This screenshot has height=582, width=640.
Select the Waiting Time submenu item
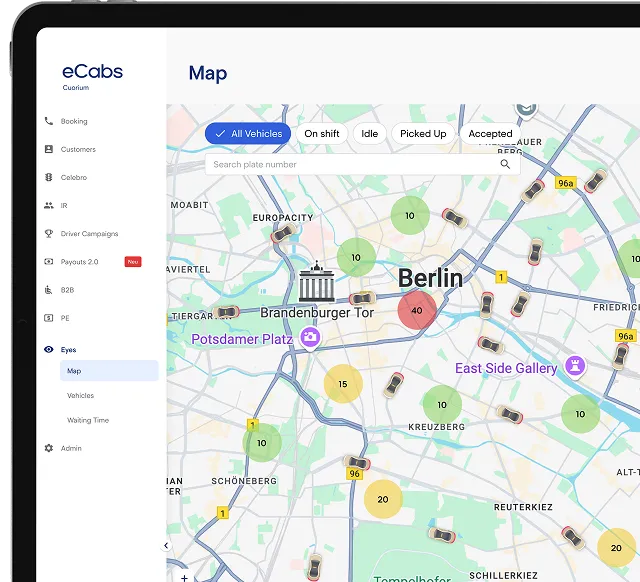[88, 420]
